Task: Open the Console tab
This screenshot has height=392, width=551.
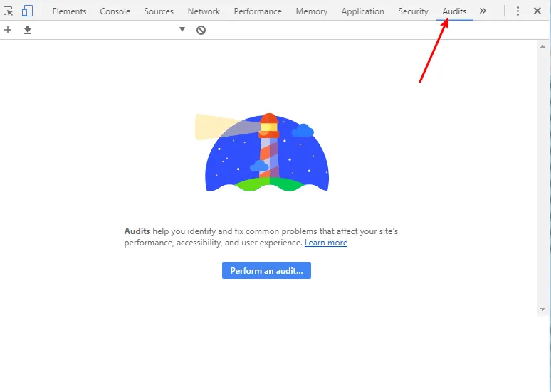Action: [x=115, y=11]
